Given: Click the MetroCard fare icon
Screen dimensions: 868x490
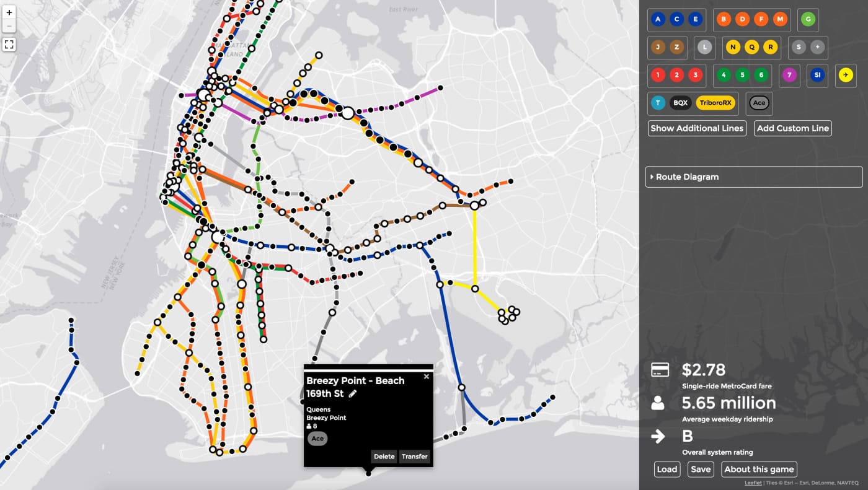Looking at the screenshot, I should pyautogui.click(x=660, y=369).
